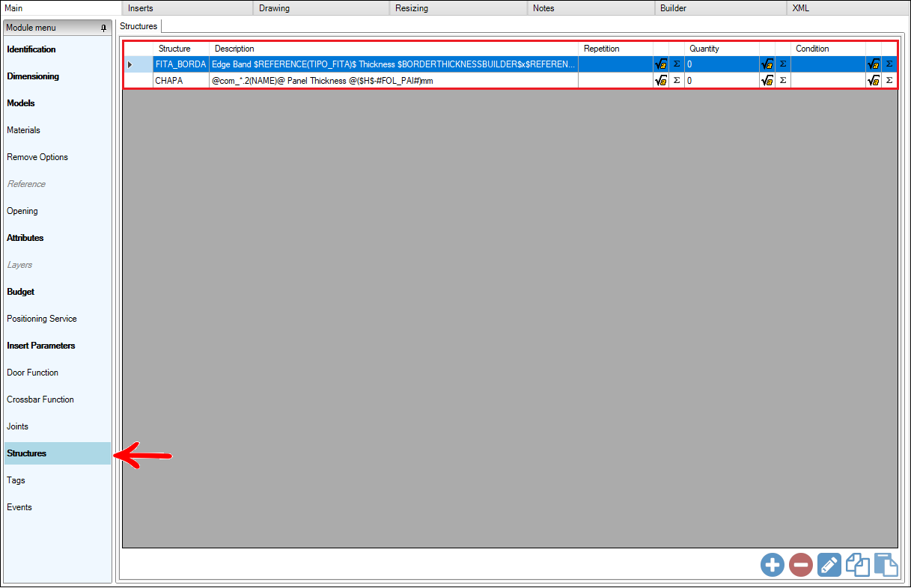This screenshot has width=911, height=588.
Task: Paste copied structure with clipboard icon
Action: 886,565
